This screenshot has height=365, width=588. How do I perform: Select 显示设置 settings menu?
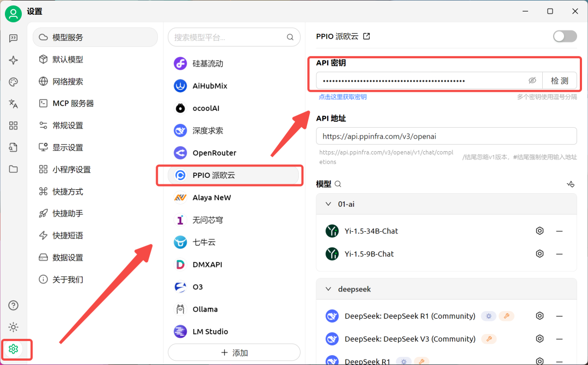95,147
